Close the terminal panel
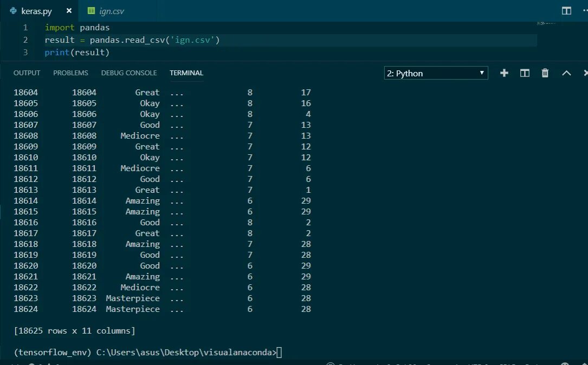 tap(585, 73)
